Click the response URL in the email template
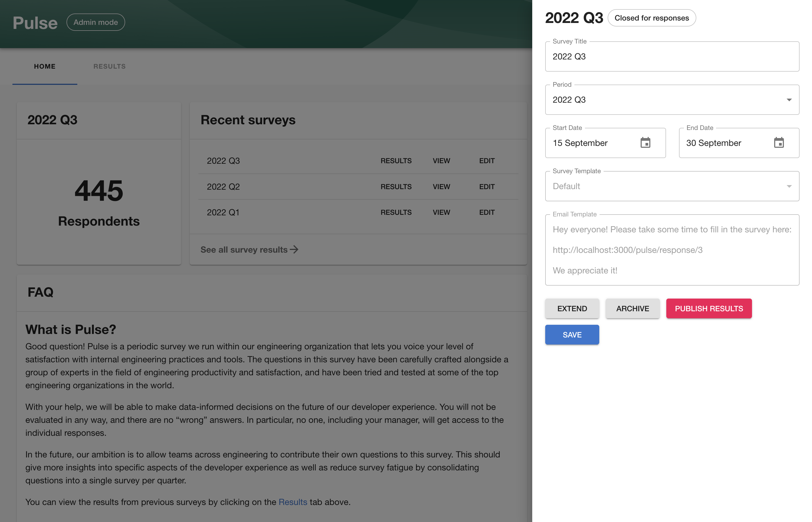This screenshot has width=812, height=522. 627,250
